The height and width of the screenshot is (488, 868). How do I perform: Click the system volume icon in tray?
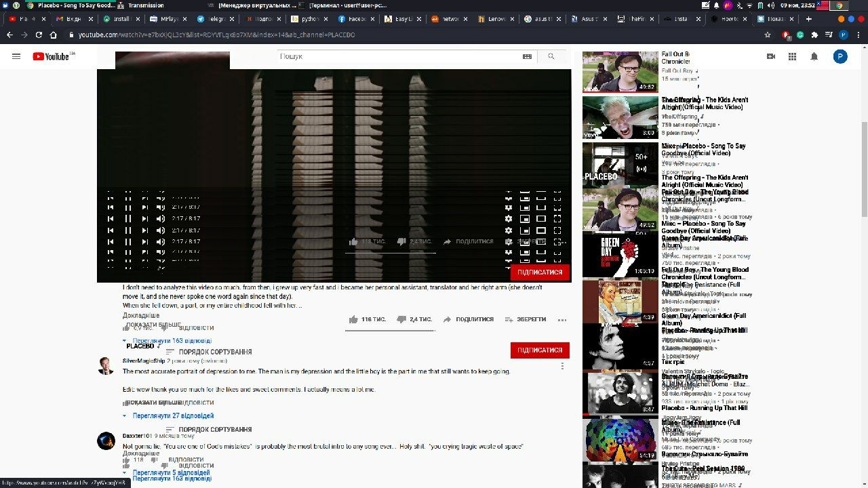(x=772, y=5)
